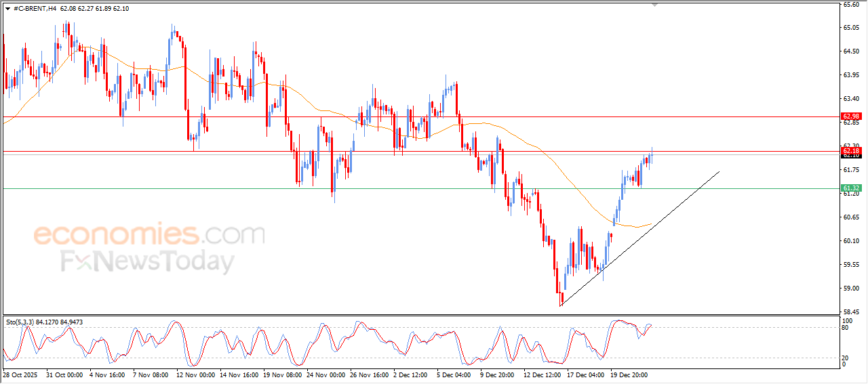Select the #C-BRENT,H4 symbol label
Image resolution: width=868 pixels, height=384 pixels.
pos(35,8)
